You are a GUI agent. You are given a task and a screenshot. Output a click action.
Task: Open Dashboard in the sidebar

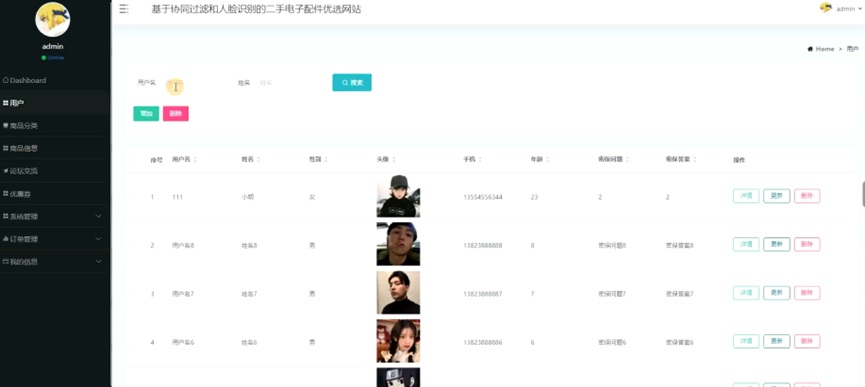click(x=25, y=80)
